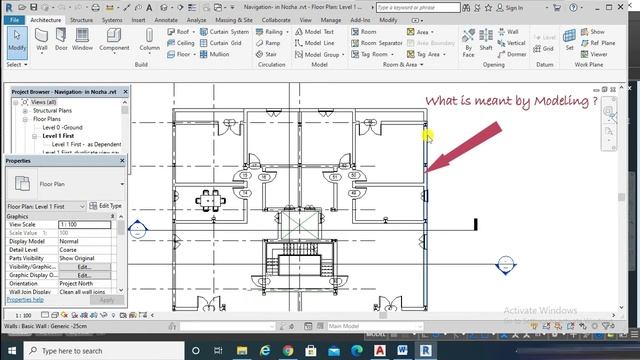This screenshot has width=640, height=360.
Task: Place a Room with Room tool
Action: [x=364, y=31]
